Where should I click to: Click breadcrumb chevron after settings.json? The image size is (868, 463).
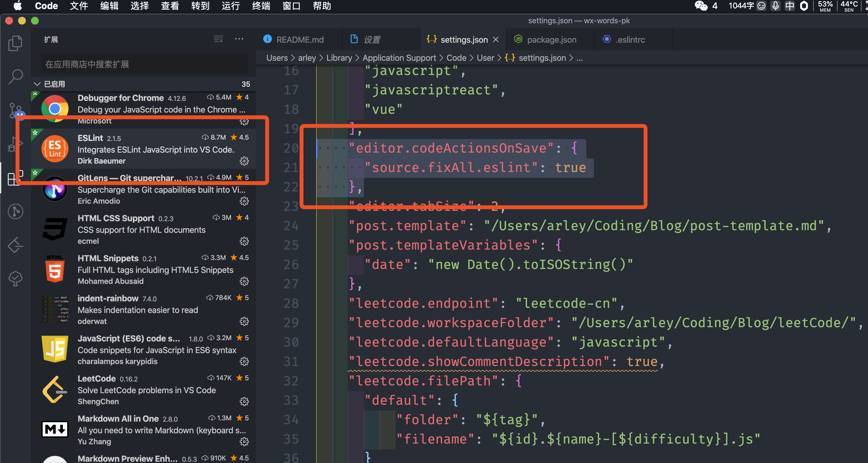pyautogui.click(x=571, y=58)
